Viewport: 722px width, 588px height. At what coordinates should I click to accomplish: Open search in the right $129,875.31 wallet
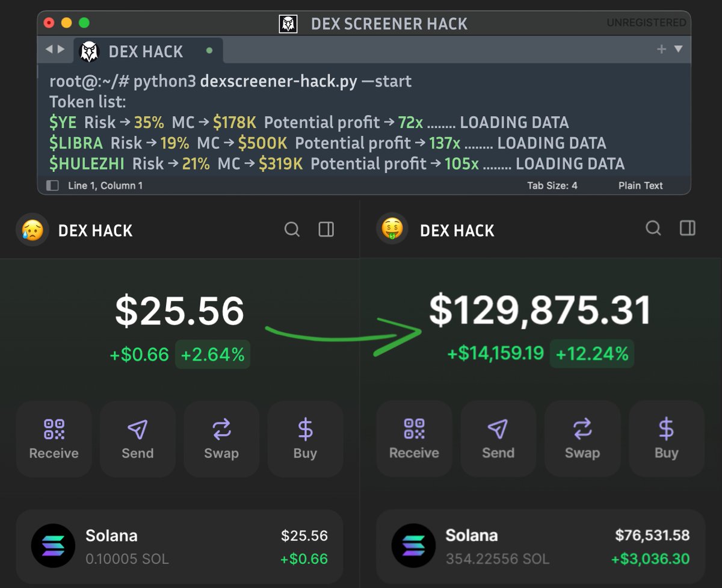click(x=653, y=228)
